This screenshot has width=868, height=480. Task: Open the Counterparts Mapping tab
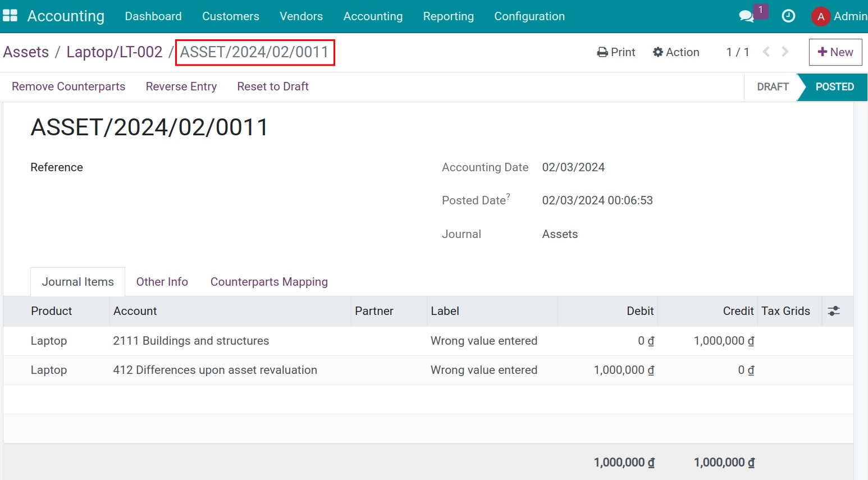click(269, 281)
